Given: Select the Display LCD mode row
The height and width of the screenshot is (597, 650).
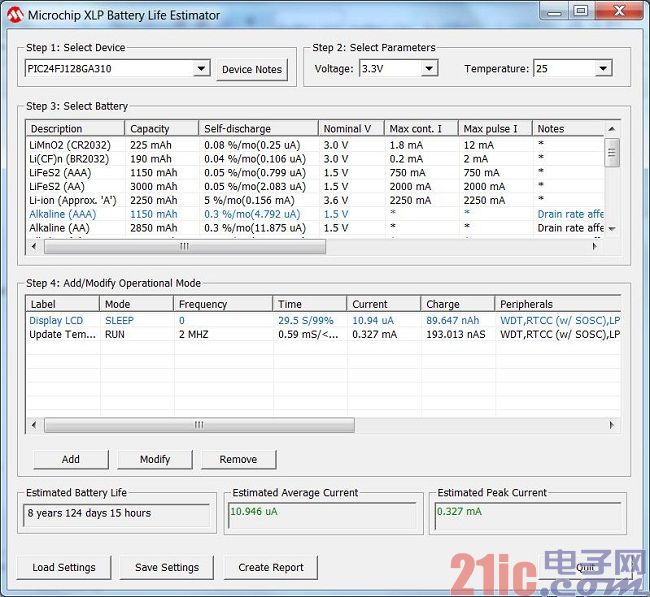Looking at the screenshot, I should 323,320.
